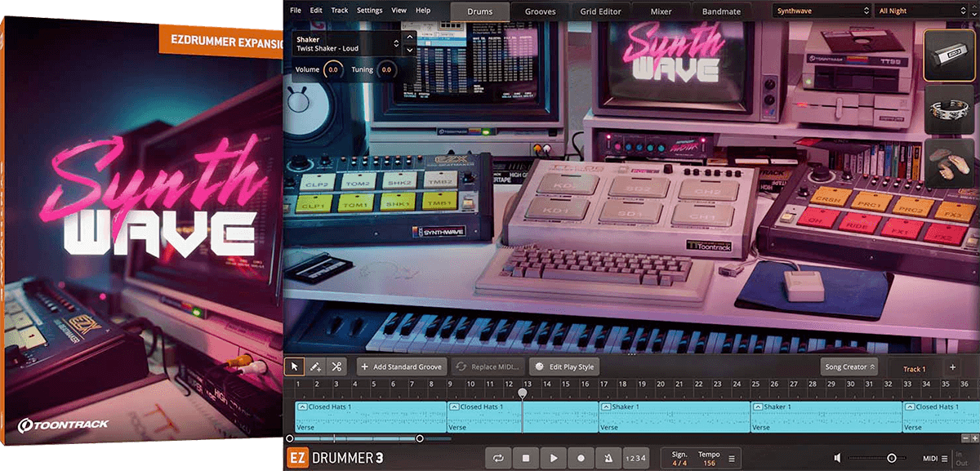Open the Synthwave kit preset dropdown
980x471 pixels.
(x=822, y=11)
